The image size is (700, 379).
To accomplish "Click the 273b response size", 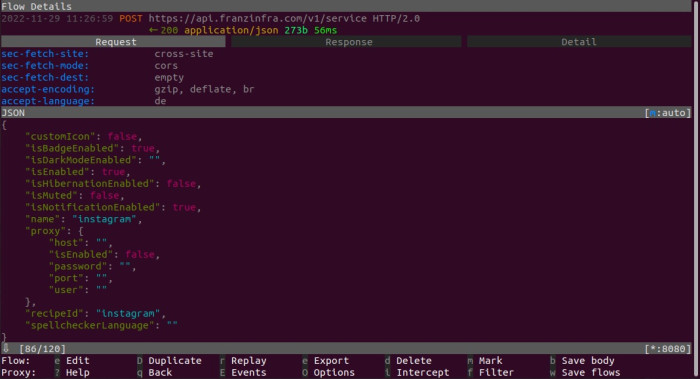I will coord(296,30).
